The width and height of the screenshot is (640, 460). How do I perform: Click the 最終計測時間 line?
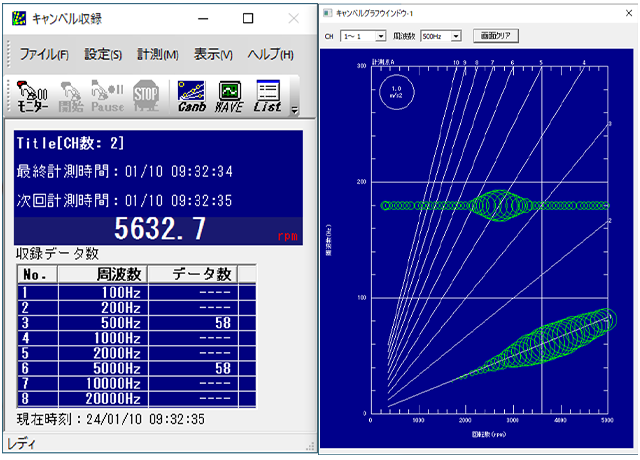[124, 171]
